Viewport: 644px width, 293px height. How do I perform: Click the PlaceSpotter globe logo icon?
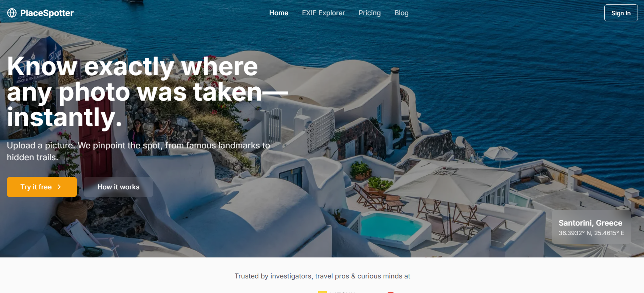pyautogui.click(x=12, y=13)
